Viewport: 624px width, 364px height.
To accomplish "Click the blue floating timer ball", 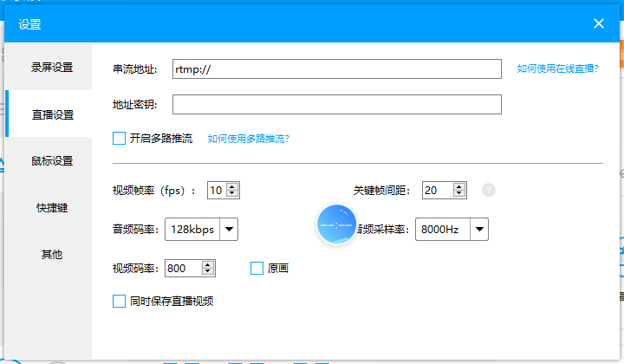I will tap(336, 225).
